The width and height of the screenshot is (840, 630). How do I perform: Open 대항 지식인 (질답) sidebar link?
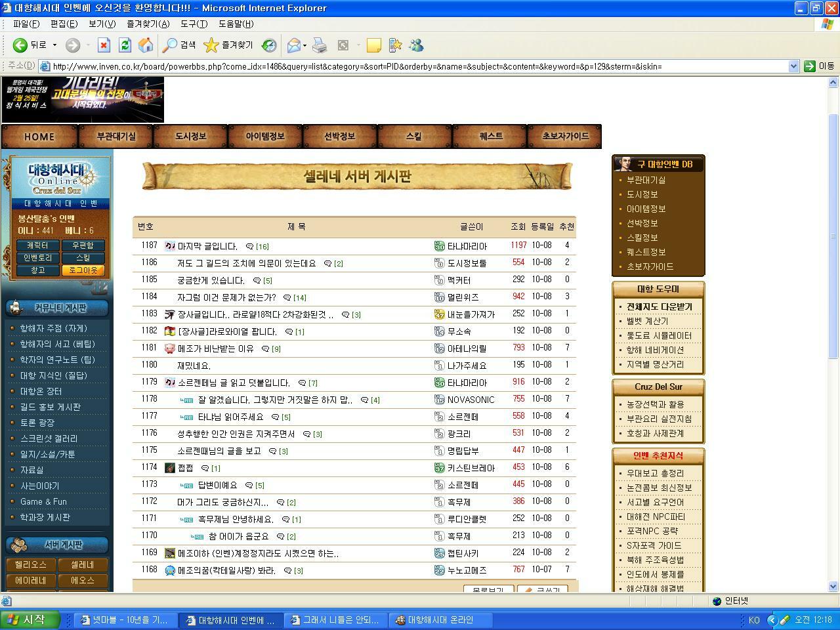tap(53, 375)
